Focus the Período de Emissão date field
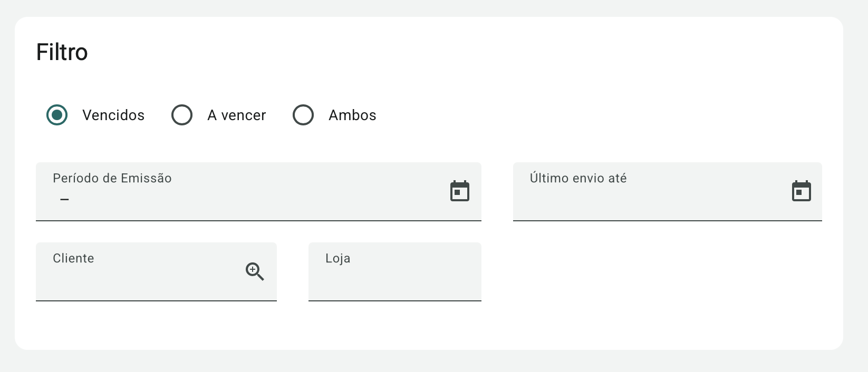Image resolution: width=868 pixels, height=372 pixels. click(x=237, y=200)
